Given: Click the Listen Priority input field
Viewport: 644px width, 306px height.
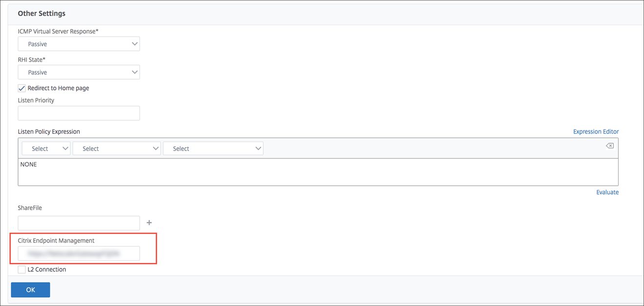Looking at the screenshot, I should tap(79, 113).
